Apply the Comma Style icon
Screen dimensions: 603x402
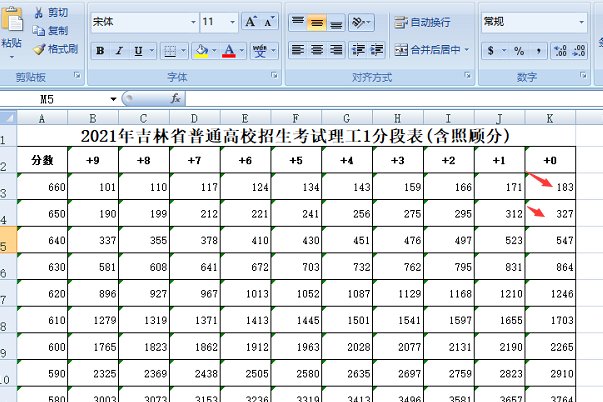click(538, 50)
